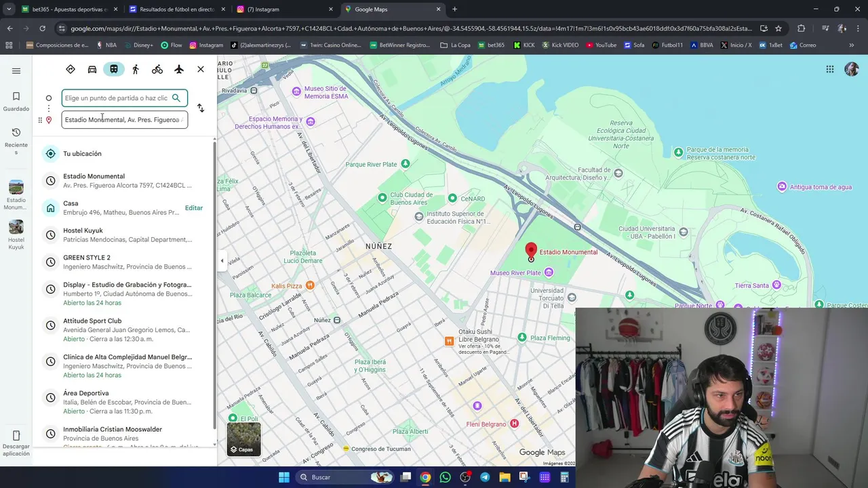Select cycling travel mode
The height and width of the screenshot is (488, 868).
(157, 69)
